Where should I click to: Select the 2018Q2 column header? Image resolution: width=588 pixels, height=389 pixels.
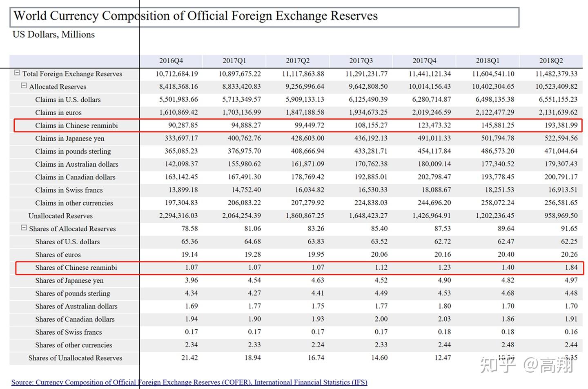[x=551, y=61]
